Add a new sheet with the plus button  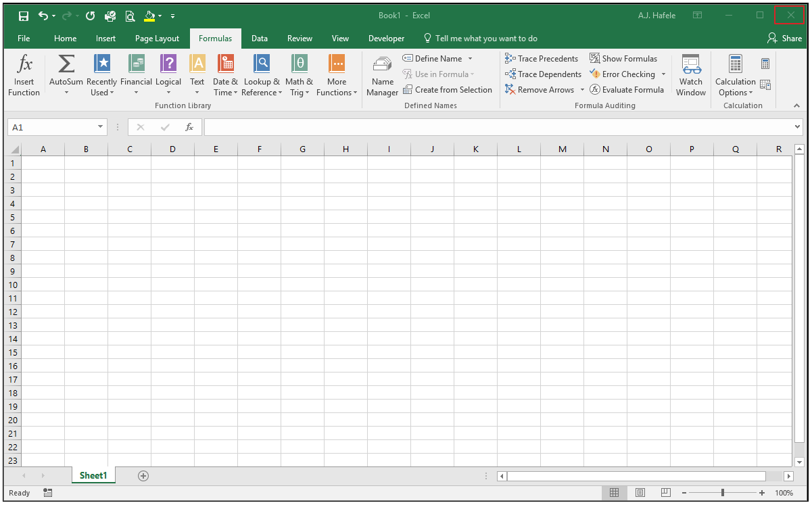pyautogui.click(x=143, y=476)
